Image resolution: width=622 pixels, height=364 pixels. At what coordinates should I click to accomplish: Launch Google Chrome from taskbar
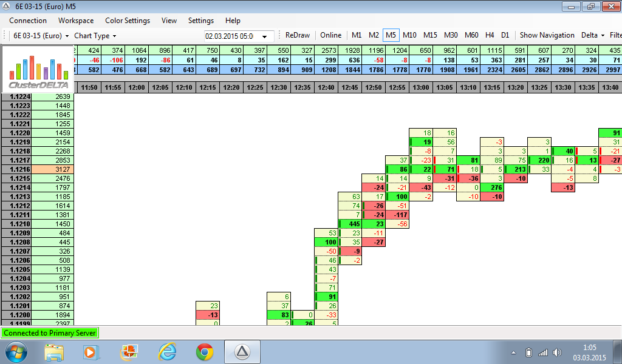click(x=205, y=352)
